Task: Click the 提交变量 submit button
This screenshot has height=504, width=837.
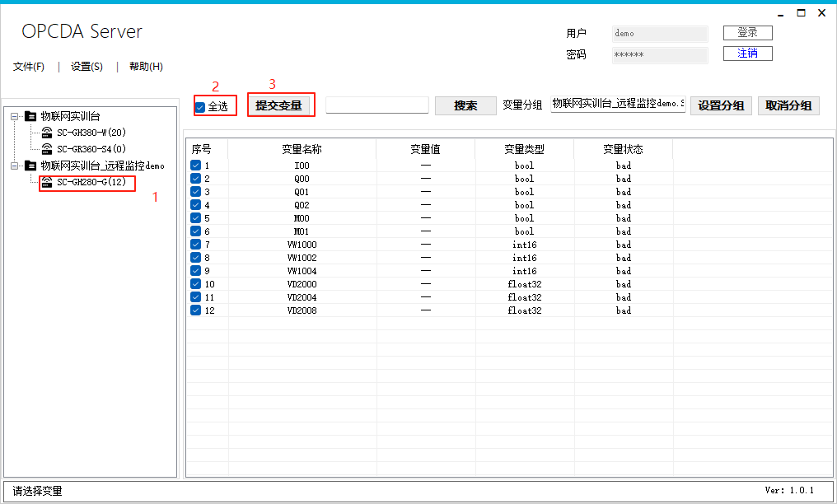Action: [278, 105]
